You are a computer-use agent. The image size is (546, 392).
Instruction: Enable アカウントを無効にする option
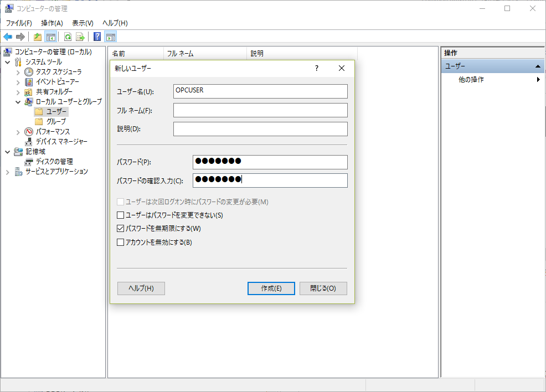coord(120,242)
